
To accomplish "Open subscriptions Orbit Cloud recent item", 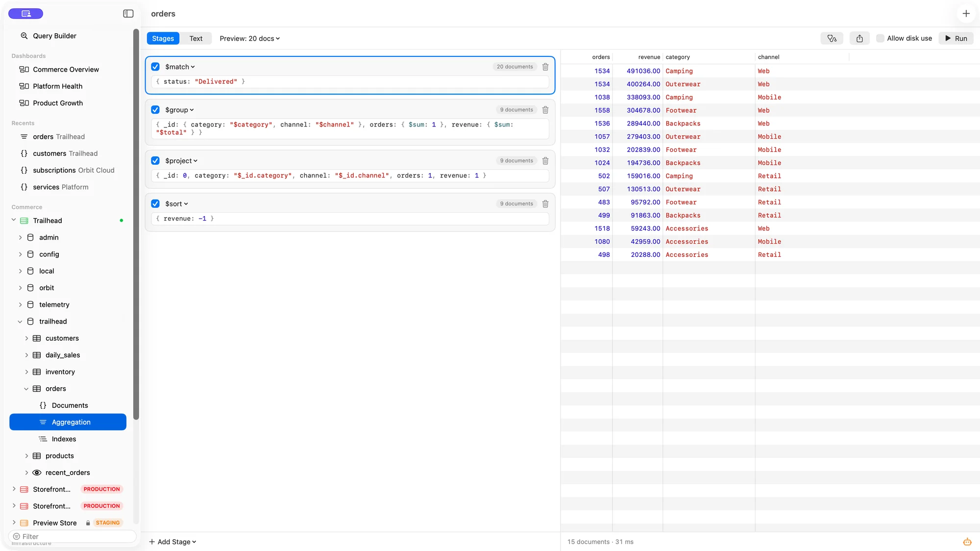I will pyautogui.click(x=67, y=170).
